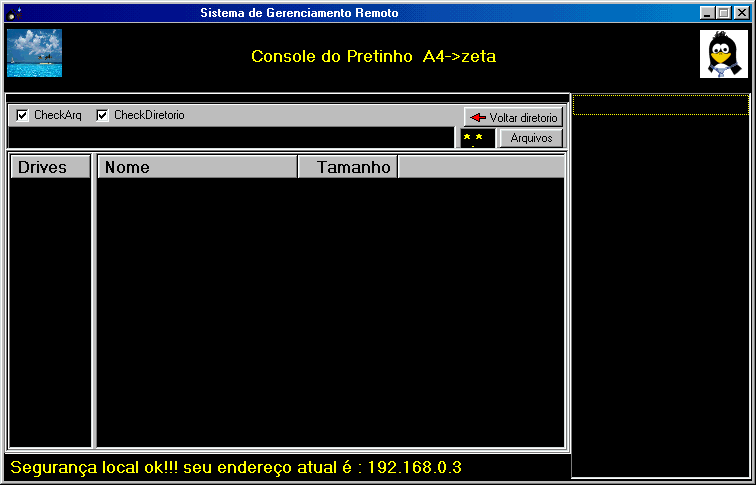Close the Sistema de Gerenciamento Remoto window
Image resolution: width=756 pixels, height=485 pixels.
coord(741,13)
